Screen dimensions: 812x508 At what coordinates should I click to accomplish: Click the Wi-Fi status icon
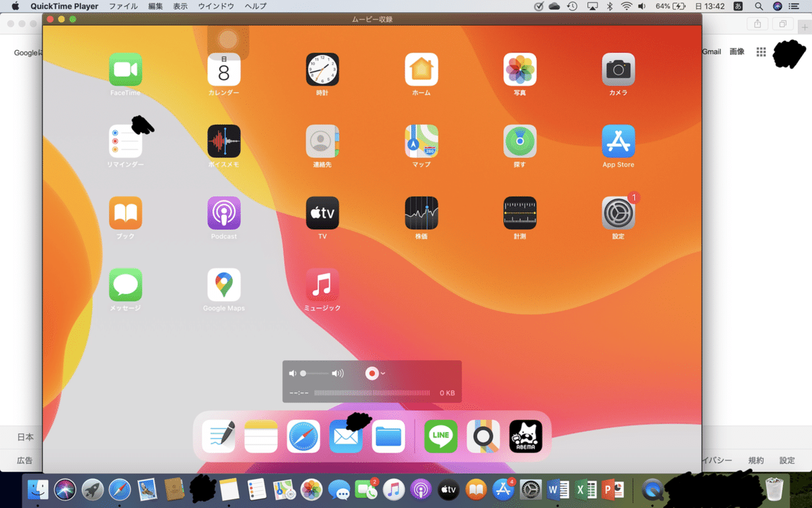(x=627, y=6)
